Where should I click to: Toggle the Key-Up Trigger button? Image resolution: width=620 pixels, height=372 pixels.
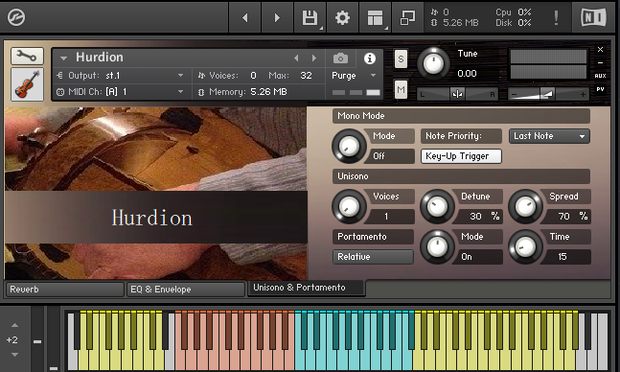461,156
